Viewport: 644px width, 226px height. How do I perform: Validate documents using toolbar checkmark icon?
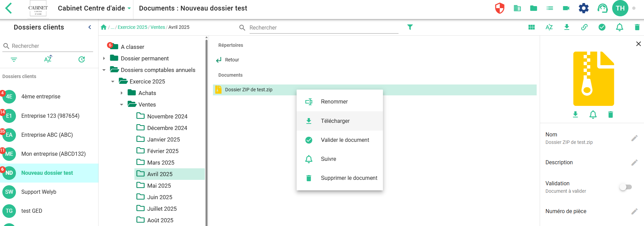click(602, 27)
